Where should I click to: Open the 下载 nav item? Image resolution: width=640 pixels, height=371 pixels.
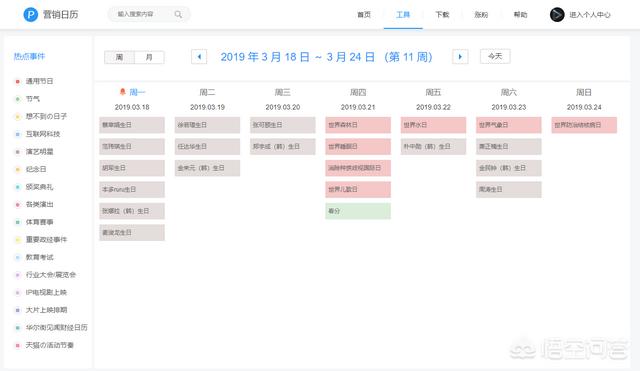point(442,15)
